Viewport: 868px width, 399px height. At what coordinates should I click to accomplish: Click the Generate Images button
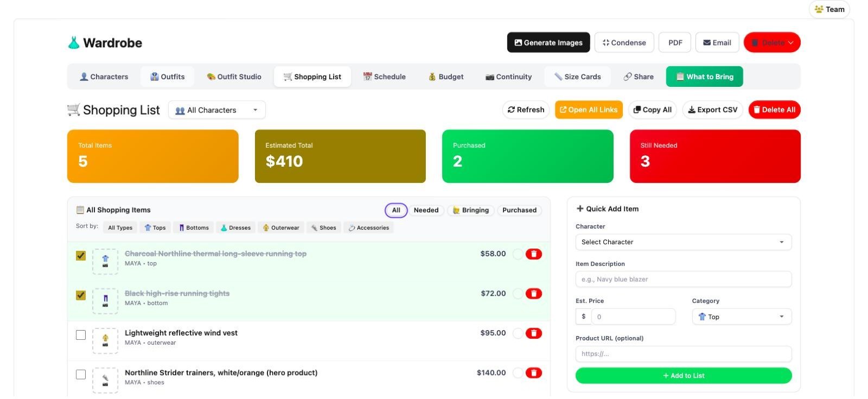(548, 43)
